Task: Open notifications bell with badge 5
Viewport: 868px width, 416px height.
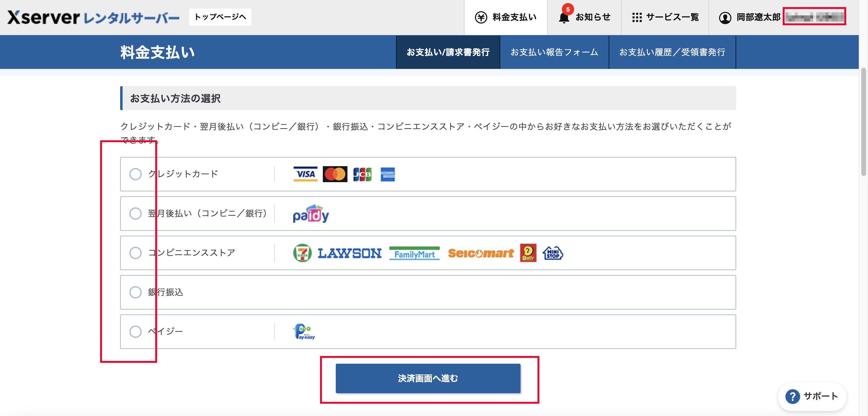Action: (564, 17)
